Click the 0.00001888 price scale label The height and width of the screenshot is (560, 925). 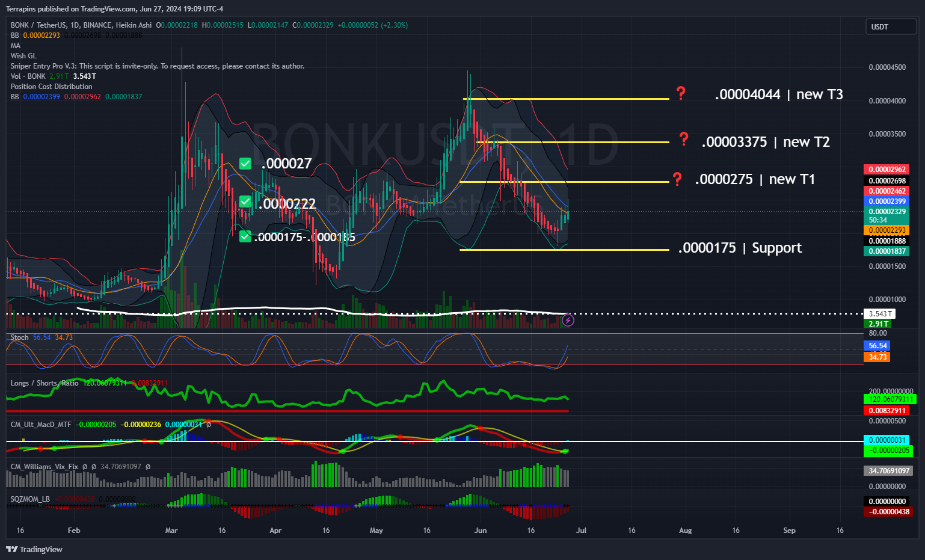tap(887, 241)
